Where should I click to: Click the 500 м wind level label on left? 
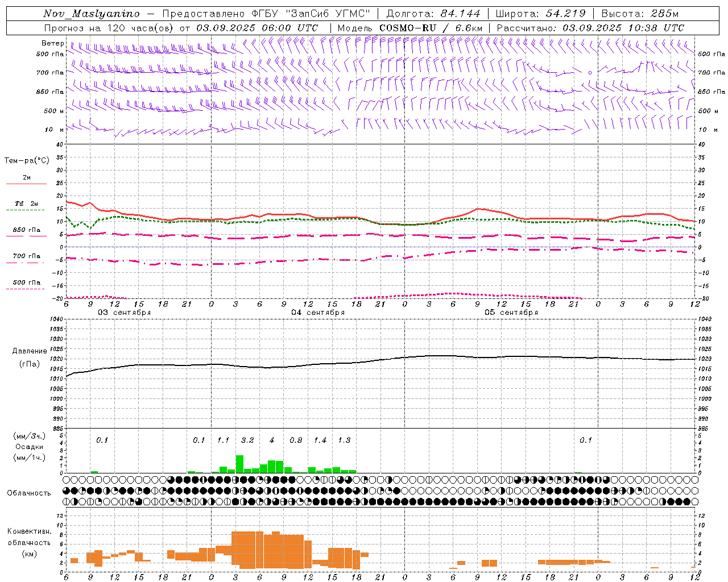point(54,111)
